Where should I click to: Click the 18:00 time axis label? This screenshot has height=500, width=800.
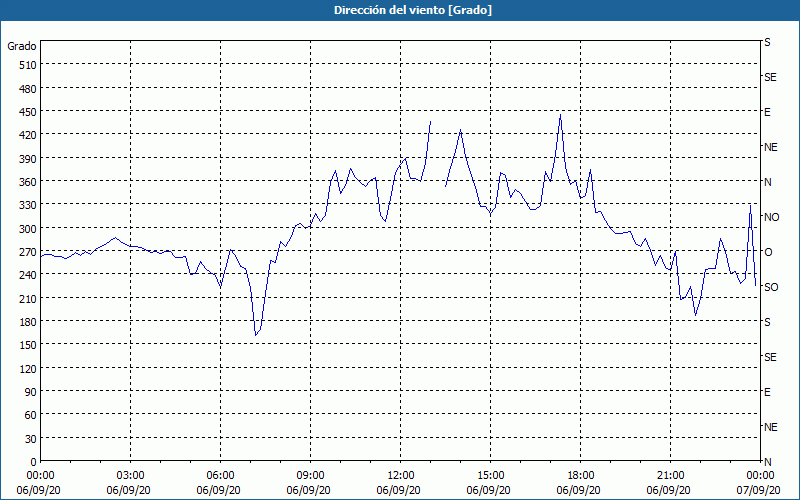580,476
